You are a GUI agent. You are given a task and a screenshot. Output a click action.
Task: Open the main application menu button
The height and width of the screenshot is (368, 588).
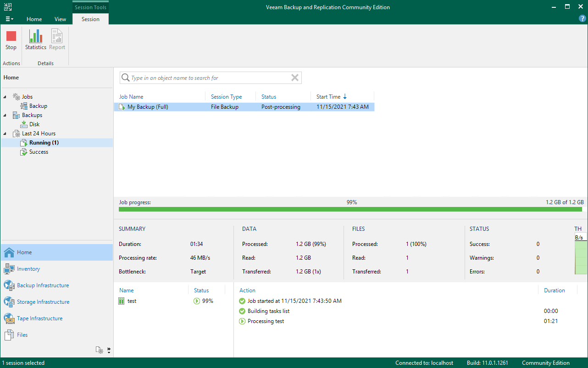coord(9,19)
